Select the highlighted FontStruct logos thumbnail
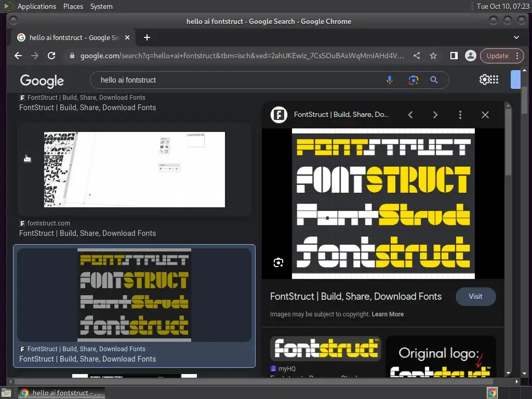 135,295
